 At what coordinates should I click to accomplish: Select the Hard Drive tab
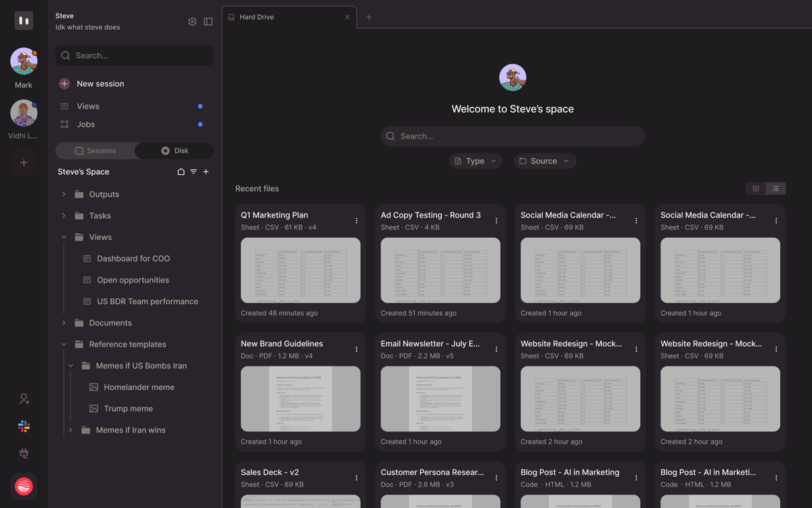pos(290,17)
